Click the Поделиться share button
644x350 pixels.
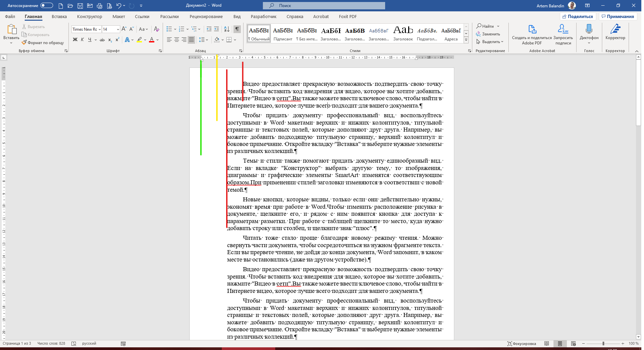click(578, 16)
